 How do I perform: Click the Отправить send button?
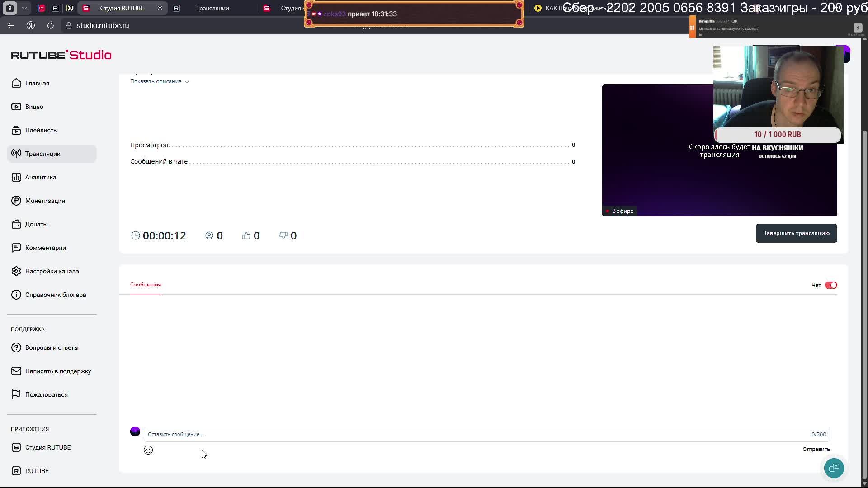coord(816,449)
